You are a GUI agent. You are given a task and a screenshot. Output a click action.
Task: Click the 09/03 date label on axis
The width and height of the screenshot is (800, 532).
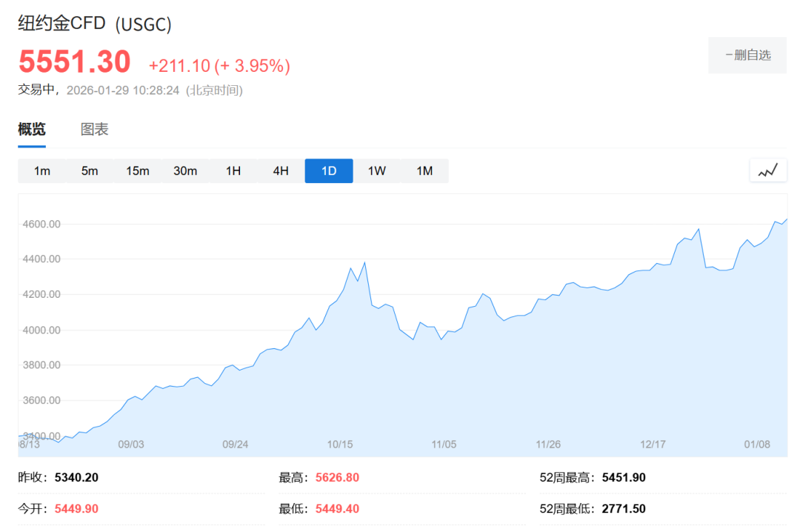131,445
